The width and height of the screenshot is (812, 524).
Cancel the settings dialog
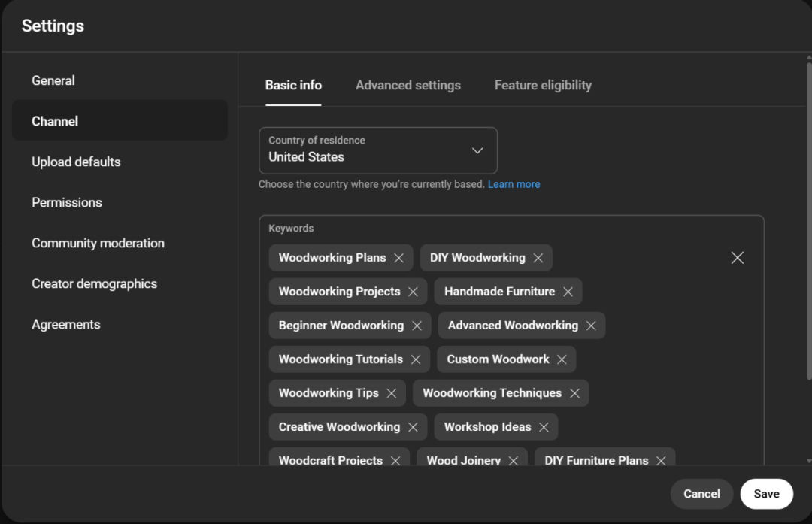pos(701,494)
